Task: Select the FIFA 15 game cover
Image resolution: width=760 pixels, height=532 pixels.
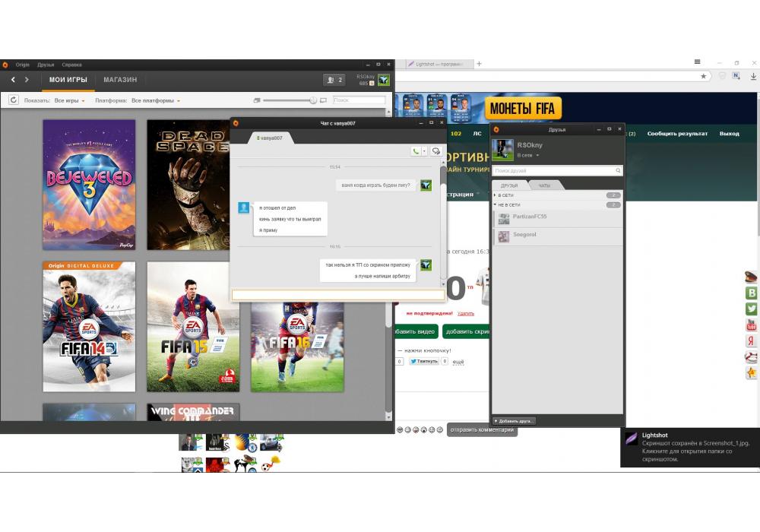Action: point(193,327)
